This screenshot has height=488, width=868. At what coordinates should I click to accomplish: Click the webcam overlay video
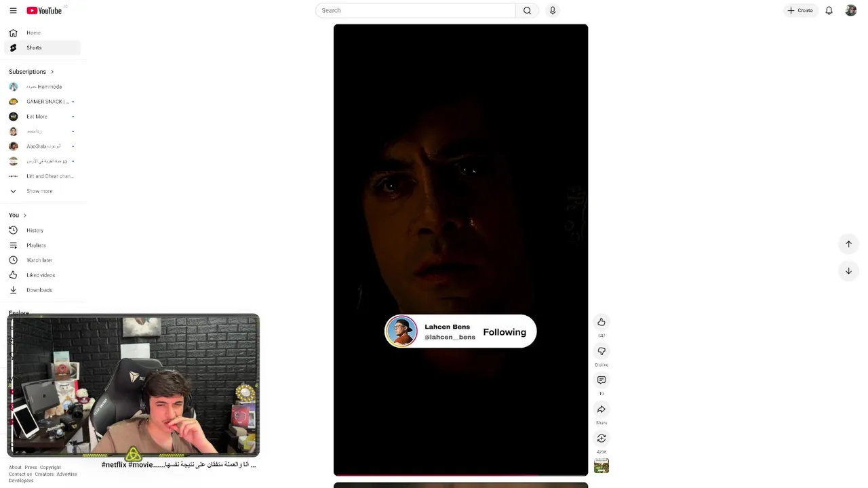pos(134,385)
